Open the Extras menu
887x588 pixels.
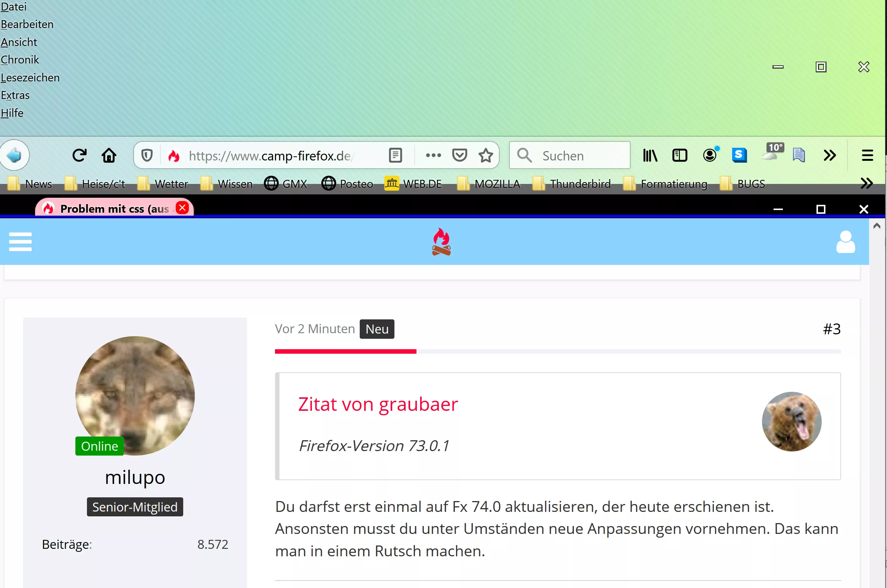15,95
